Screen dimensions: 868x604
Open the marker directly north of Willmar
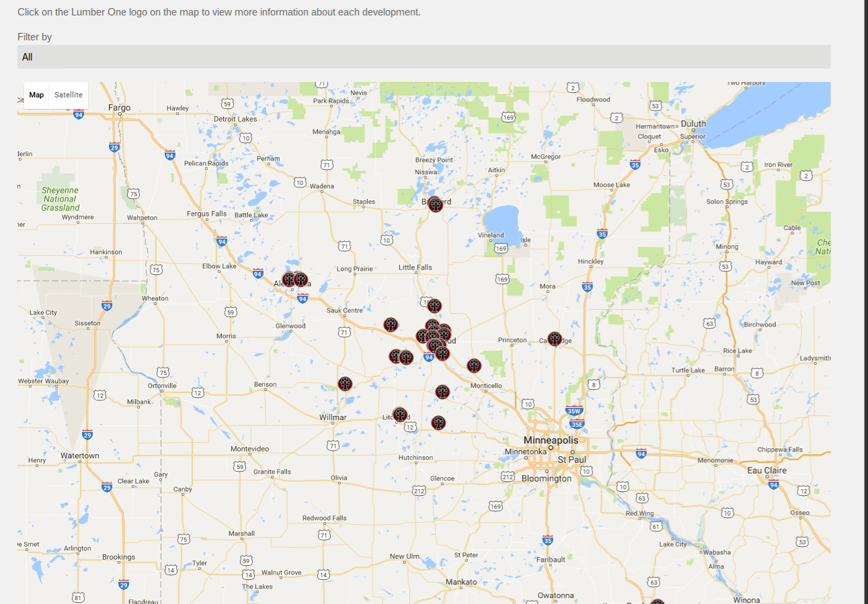pyautogui.click(x=345, y=384)
